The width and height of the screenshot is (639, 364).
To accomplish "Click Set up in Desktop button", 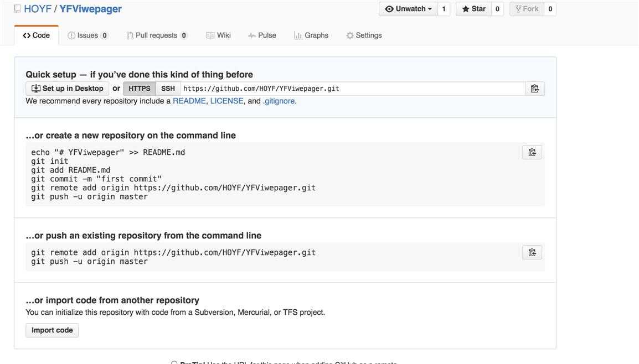I will 67,89.
